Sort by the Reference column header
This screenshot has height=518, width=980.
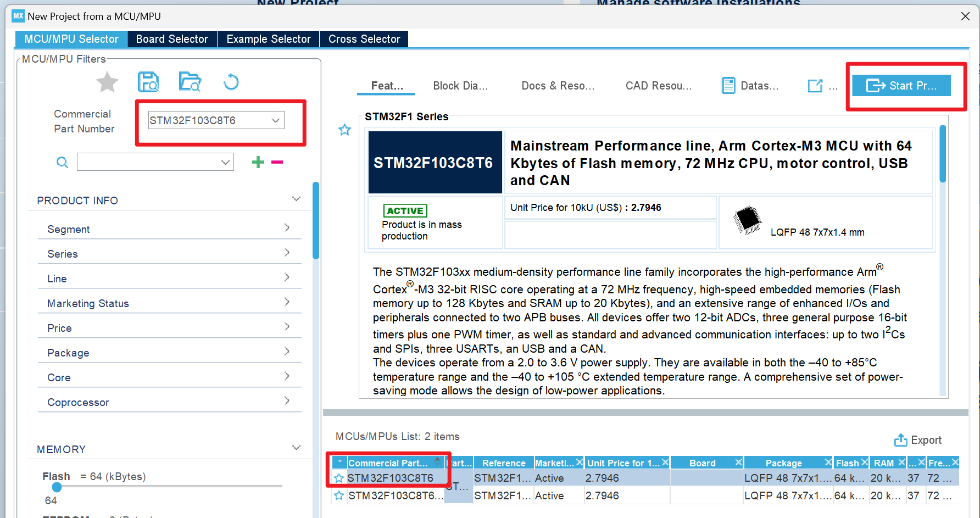point(504,463)
